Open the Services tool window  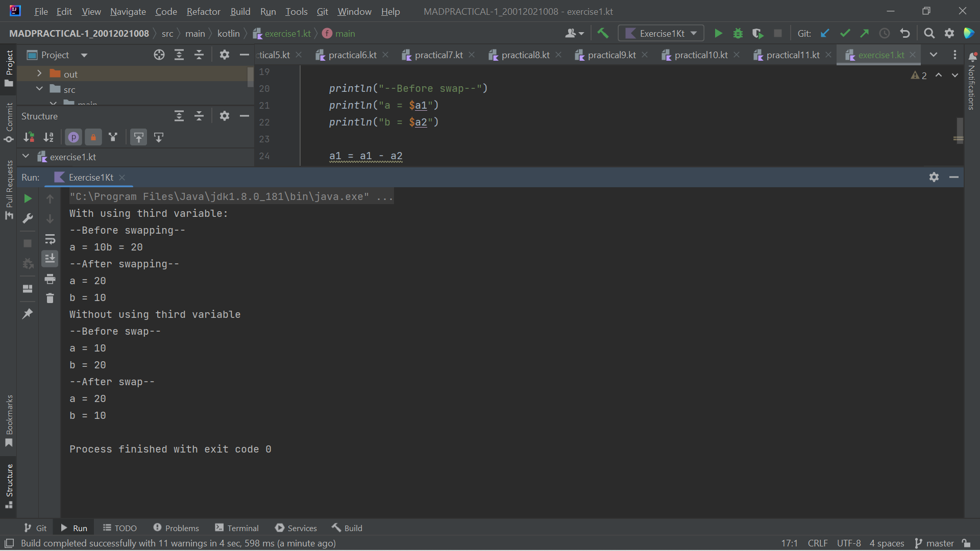click(296, 528)
